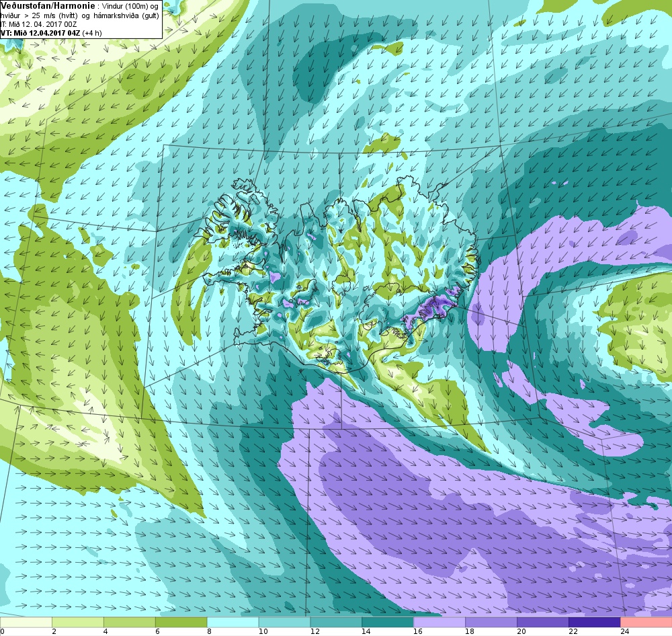The width and height of the screenshot is (672, 636).
Task: Click the dark indigo 22–24 m/s legend swatch
Action: pyautogui.click(x=594, y=623)
